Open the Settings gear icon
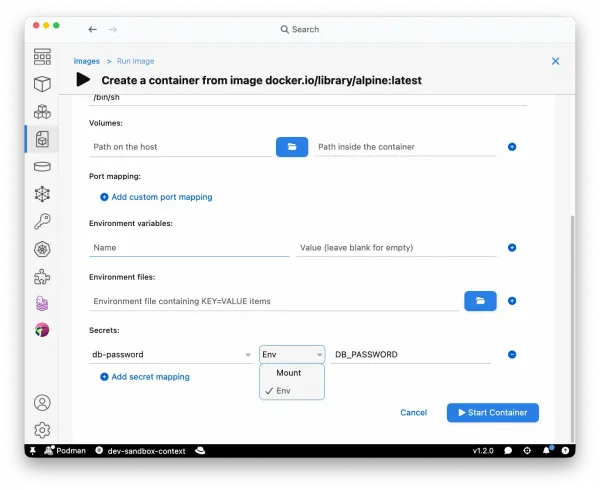 pos(42,430)
